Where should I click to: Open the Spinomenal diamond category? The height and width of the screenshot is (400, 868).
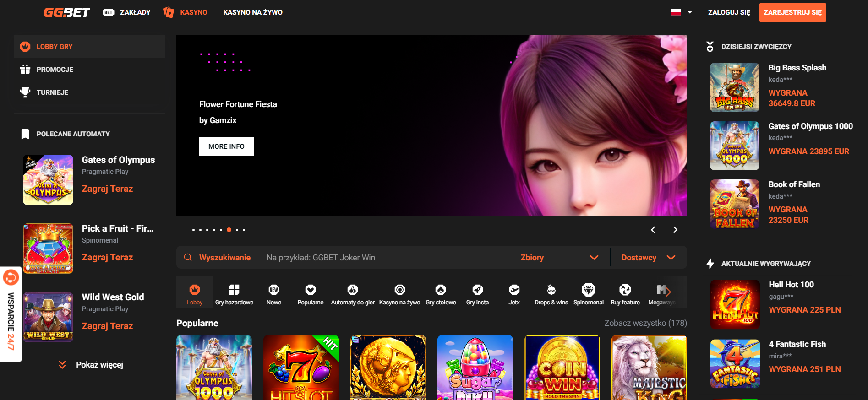[588, 294]
